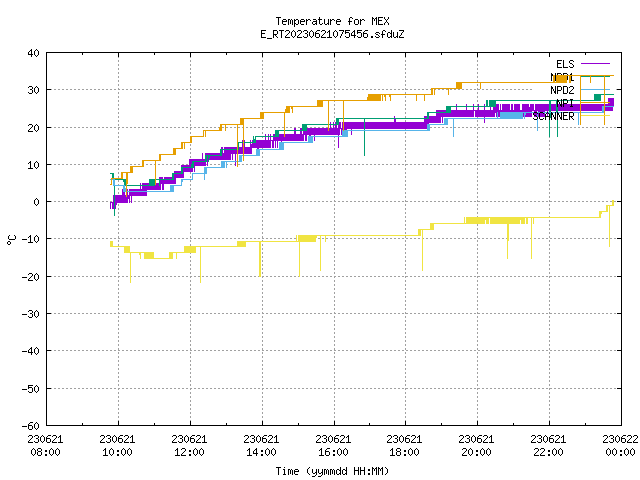Image resolution: width=640 pixels, height=480 pixels.
Task: Click the y-axis tick label -10
Action: point(31,239)
